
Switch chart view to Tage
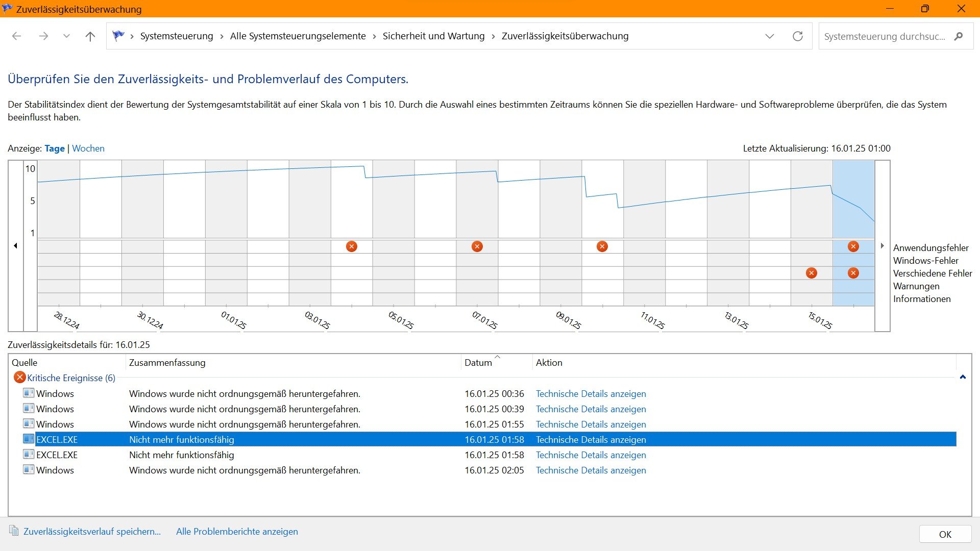coord(54,148)
